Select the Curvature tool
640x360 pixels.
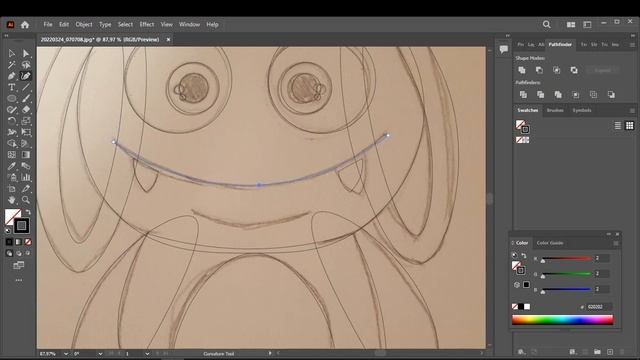[x=26, y=76]
